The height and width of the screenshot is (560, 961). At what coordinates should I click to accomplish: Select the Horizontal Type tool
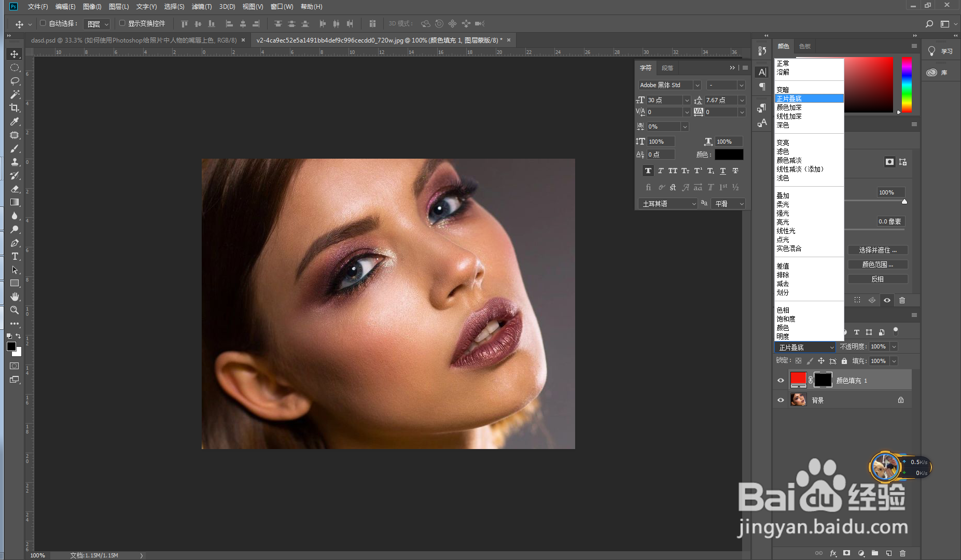15,256
